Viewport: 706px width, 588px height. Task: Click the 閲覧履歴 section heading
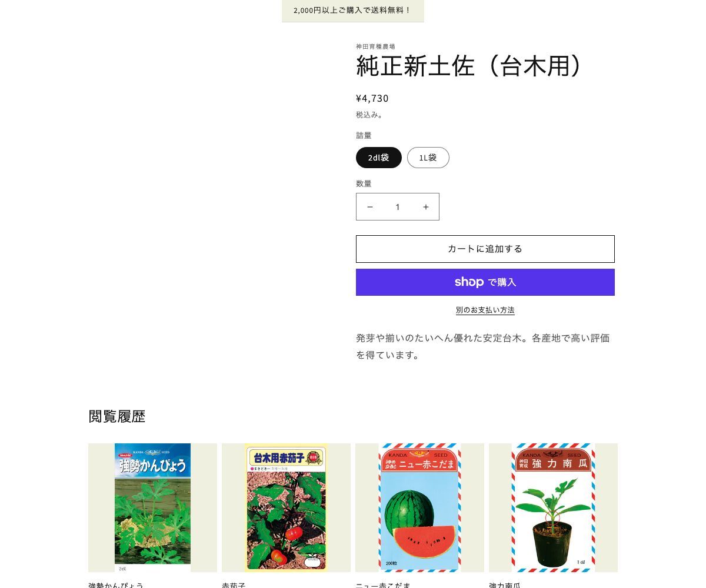coord(117,416)
